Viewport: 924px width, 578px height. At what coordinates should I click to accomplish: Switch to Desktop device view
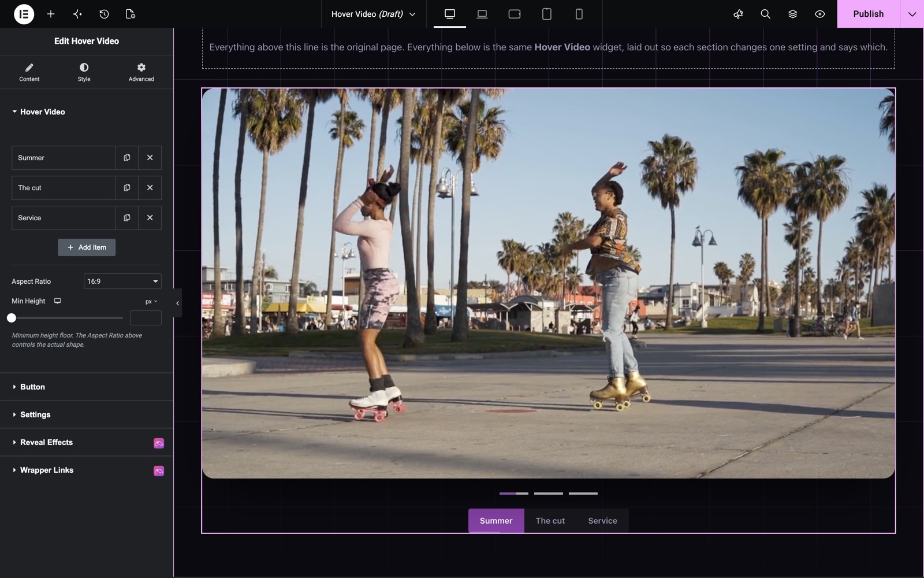pyautogui.click(x=450, y=14)
